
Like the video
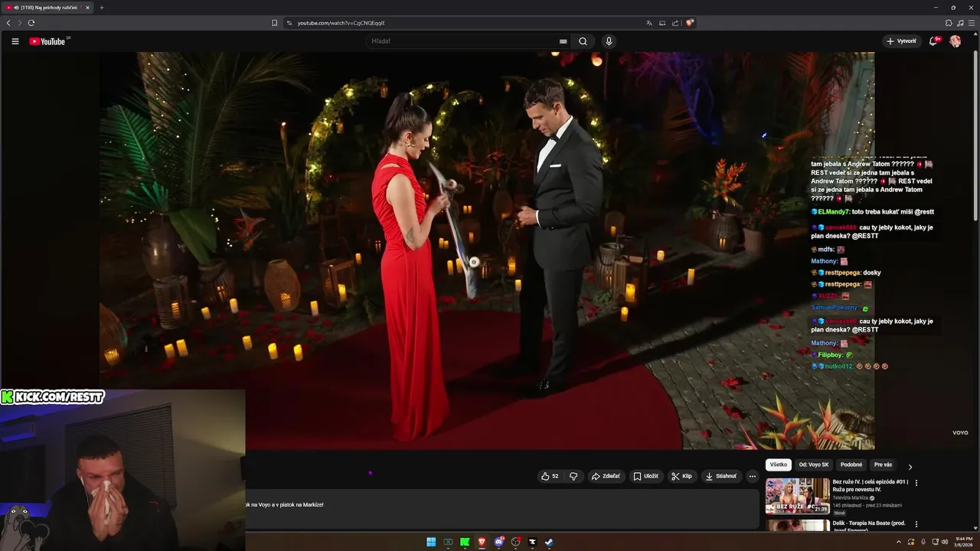(550, 476)
